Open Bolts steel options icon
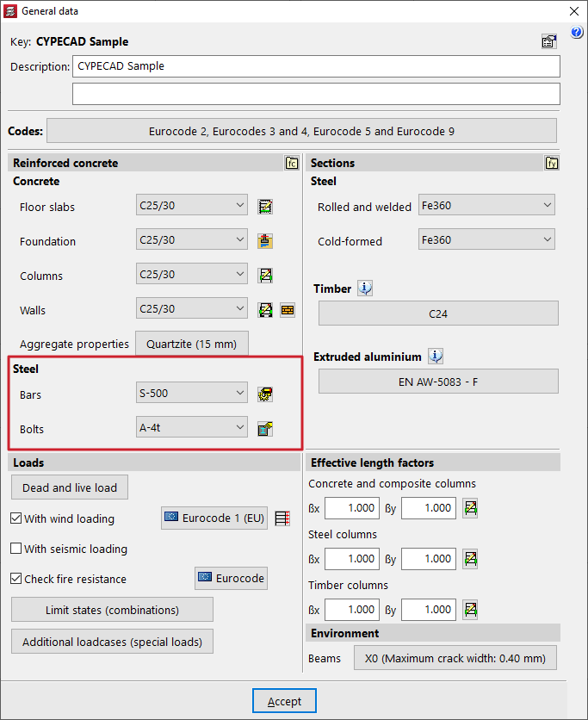Viewport: 588px width, 720px height. tap(265, 429)
